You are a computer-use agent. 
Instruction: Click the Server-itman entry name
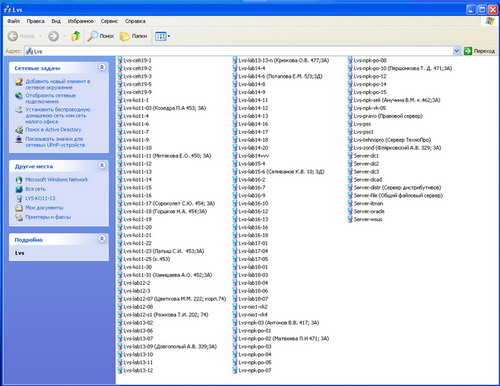[368, 203]
